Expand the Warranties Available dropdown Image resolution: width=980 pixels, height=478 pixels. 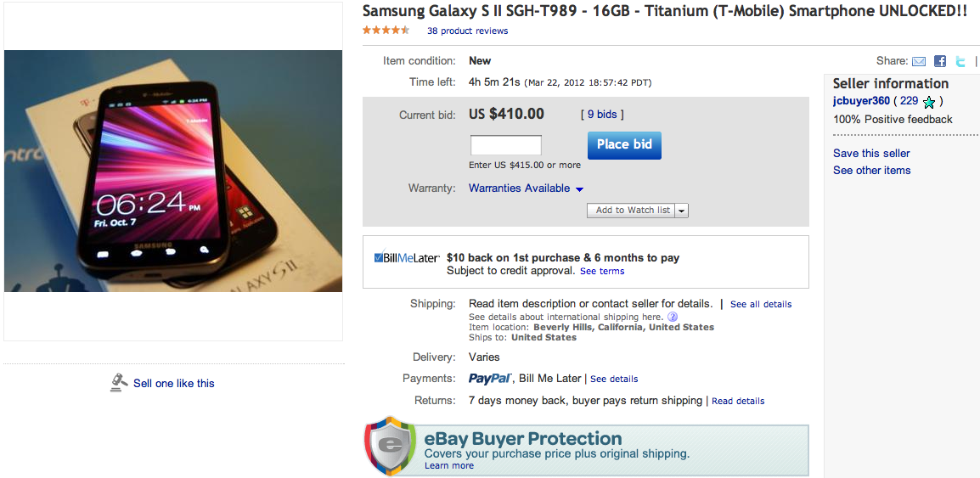click(579, 188)
